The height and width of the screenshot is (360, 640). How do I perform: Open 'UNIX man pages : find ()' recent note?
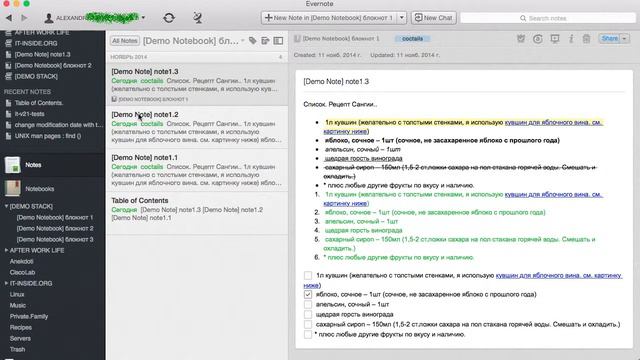point(48,136)
